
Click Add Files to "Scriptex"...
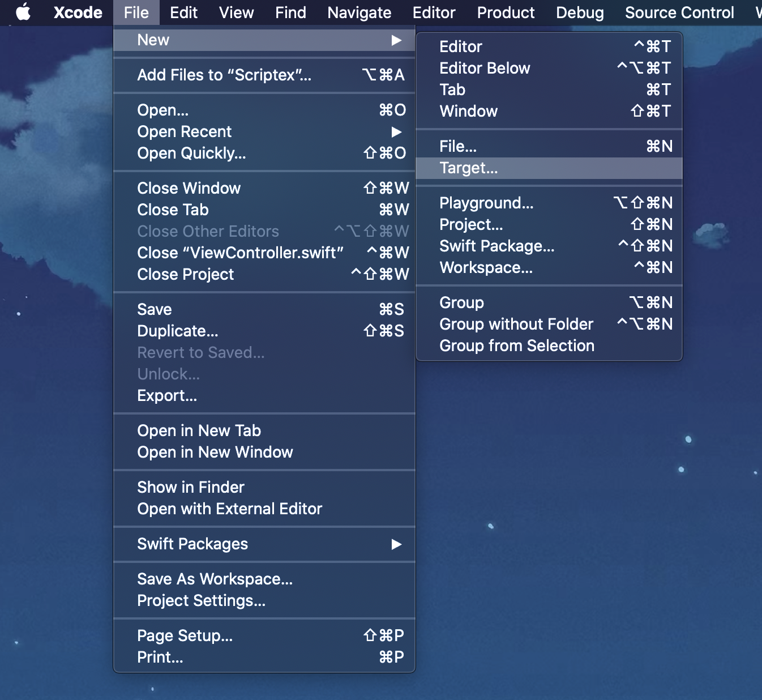[x=224, y=75]
